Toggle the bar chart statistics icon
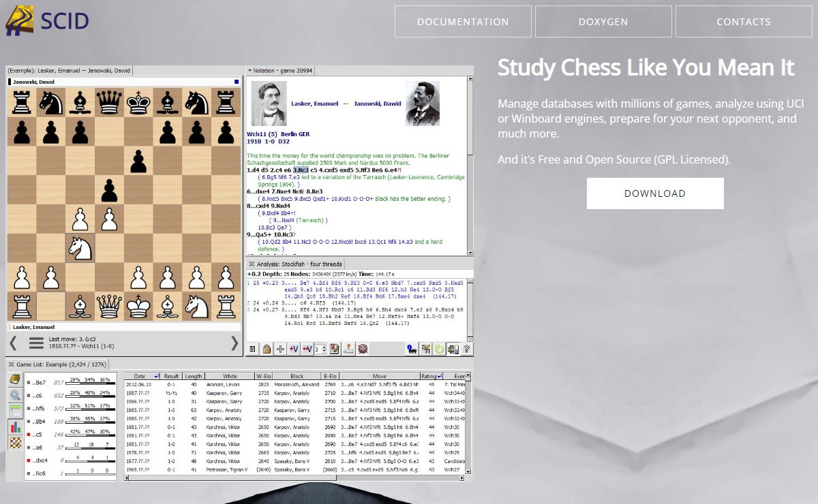Viewport: 818px width, 504px height. click(14, 427)
